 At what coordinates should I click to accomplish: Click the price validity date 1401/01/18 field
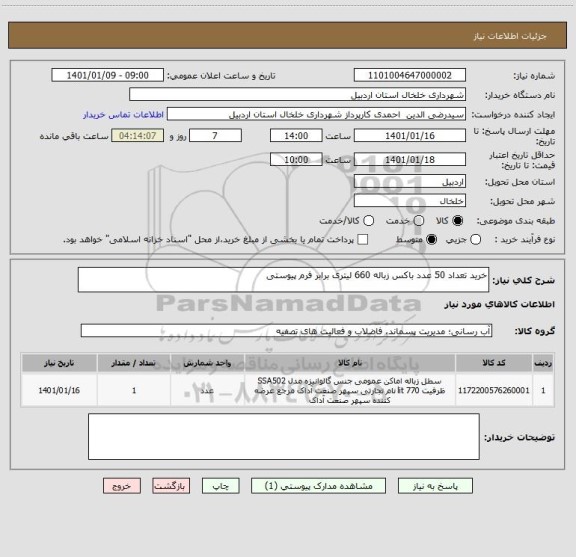410,159
